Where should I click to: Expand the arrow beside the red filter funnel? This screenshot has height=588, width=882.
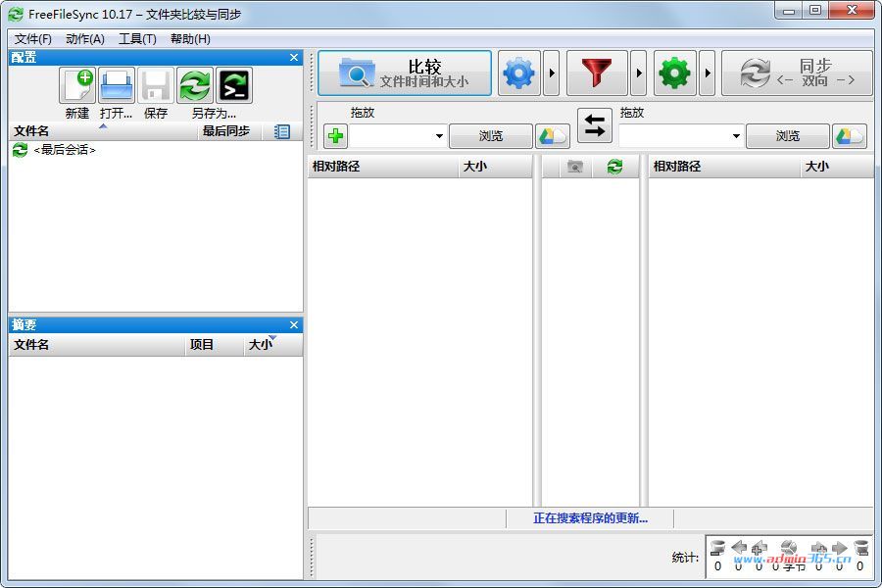(x=638, y=73)
